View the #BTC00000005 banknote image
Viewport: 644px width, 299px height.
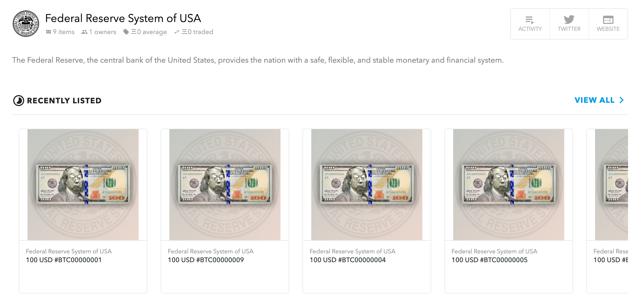click(509, 184)
